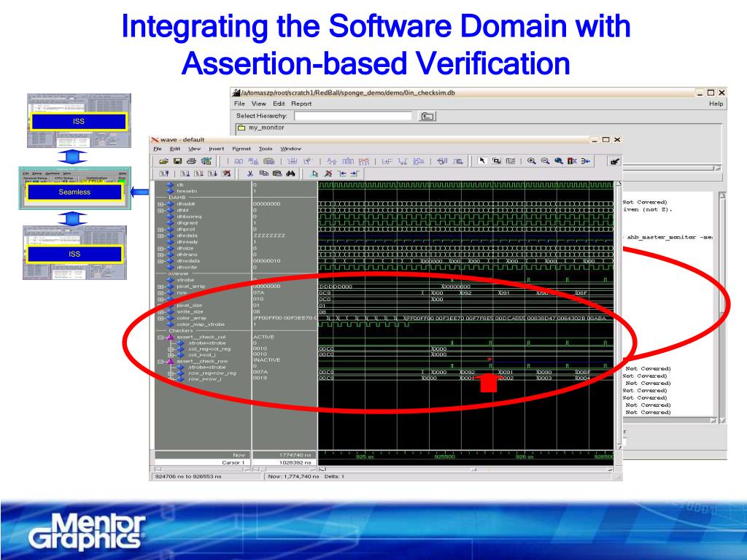Click the Zoom Out magnifier icon
The height and width of the screenshot is (560, 747).
544,161
